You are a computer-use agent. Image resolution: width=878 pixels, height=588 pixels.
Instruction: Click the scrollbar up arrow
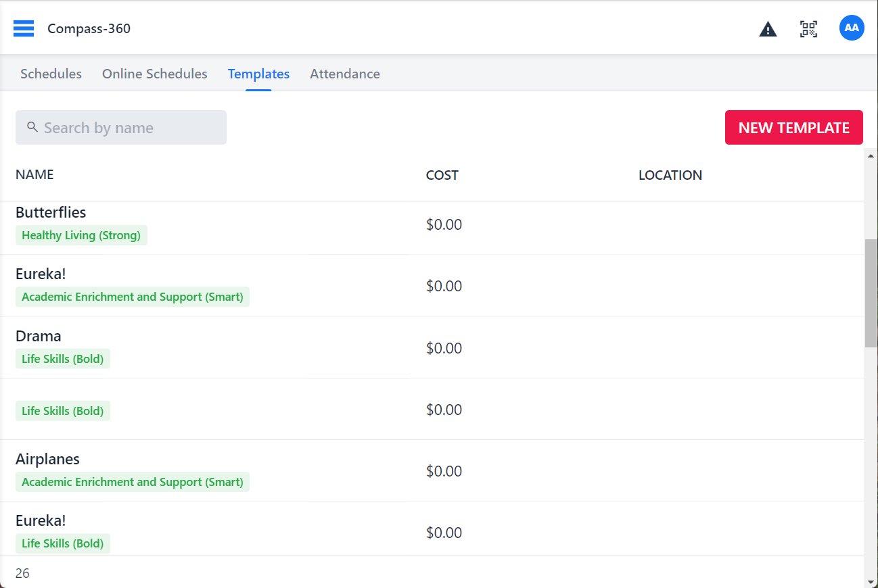click(x=871, y=154)
